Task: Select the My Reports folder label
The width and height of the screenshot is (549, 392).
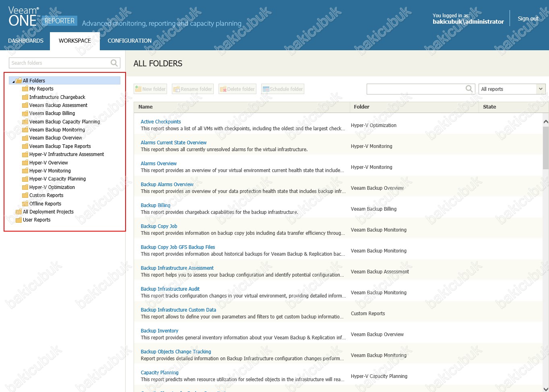Action: [x=41, y=89]
